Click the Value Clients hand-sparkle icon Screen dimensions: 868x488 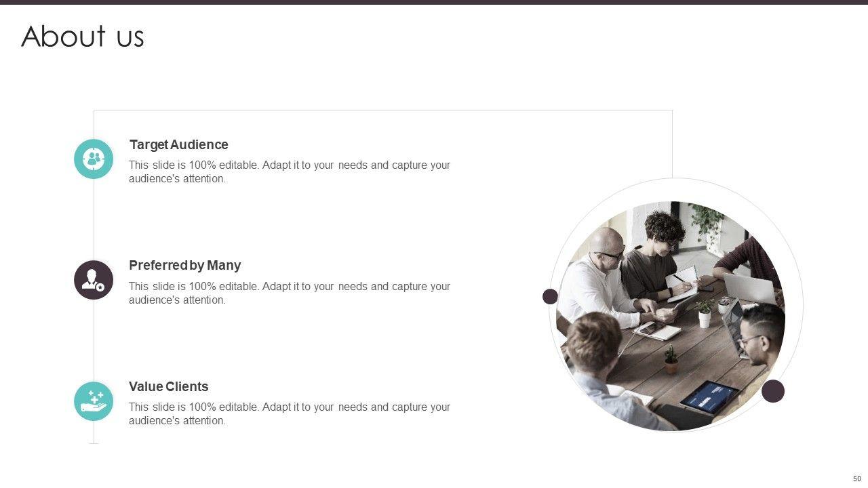point(94,401)
